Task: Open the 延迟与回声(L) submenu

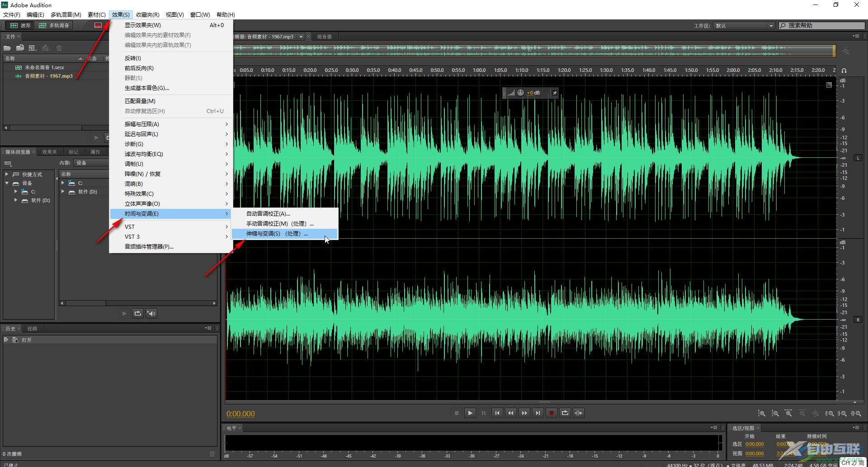Action: tap(171, 134)
